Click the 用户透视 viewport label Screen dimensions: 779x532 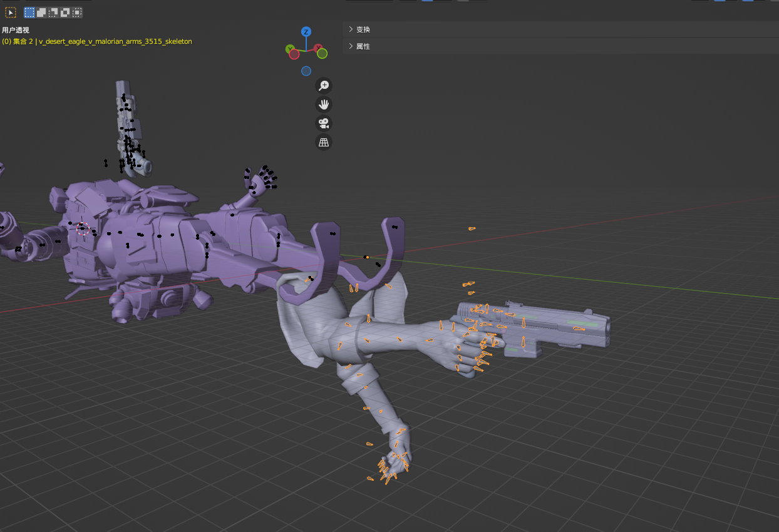tap(16, 30)
